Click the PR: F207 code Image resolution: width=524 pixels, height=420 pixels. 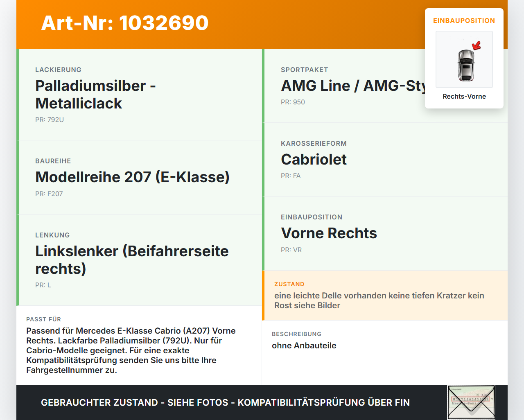[x=49, y=194]
